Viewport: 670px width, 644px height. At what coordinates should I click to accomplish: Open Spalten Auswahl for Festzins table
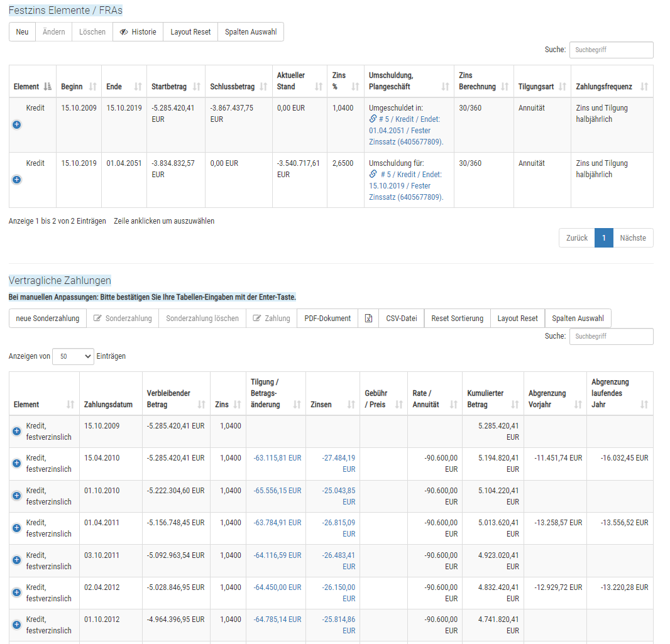coord(251,32)
